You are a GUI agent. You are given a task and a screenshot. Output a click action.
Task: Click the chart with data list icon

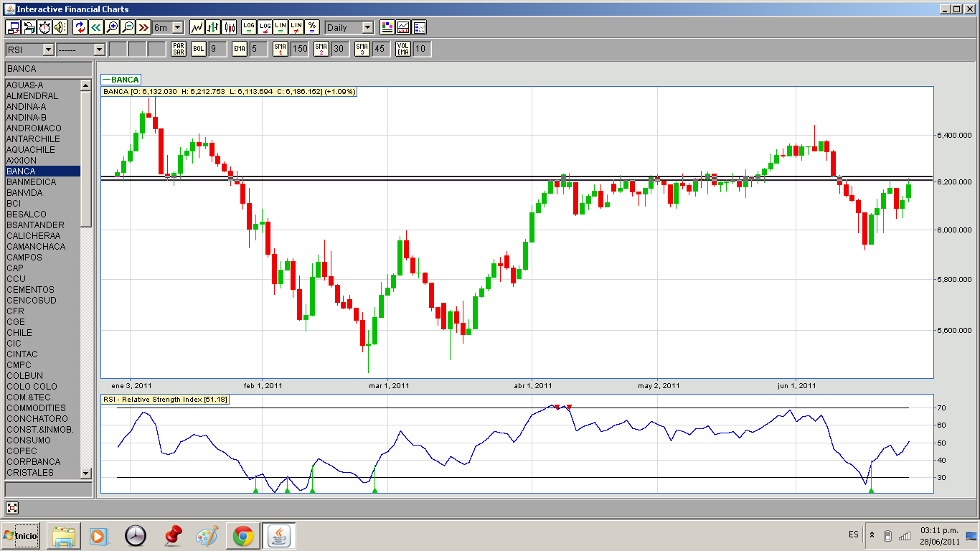(x=419, y=27)
